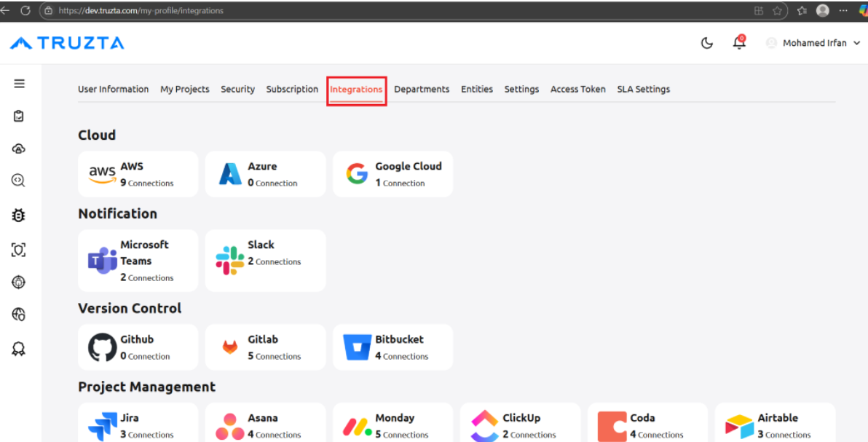The width and height of the screenshot is (868, 442).
Task: Open Google Cloud 1 Connection text
Action: (400, 183)
